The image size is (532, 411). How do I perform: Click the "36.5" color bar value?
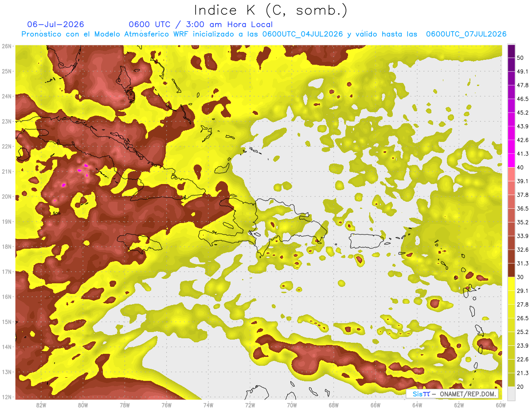[522, 209]
